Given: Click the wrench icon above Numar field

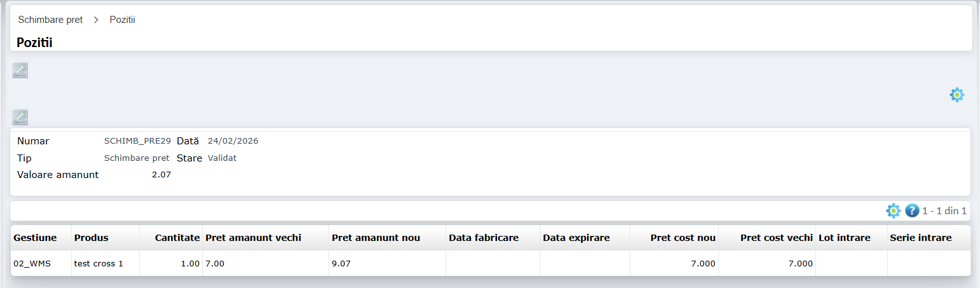Looking at the screenshot, I should 20,117.
